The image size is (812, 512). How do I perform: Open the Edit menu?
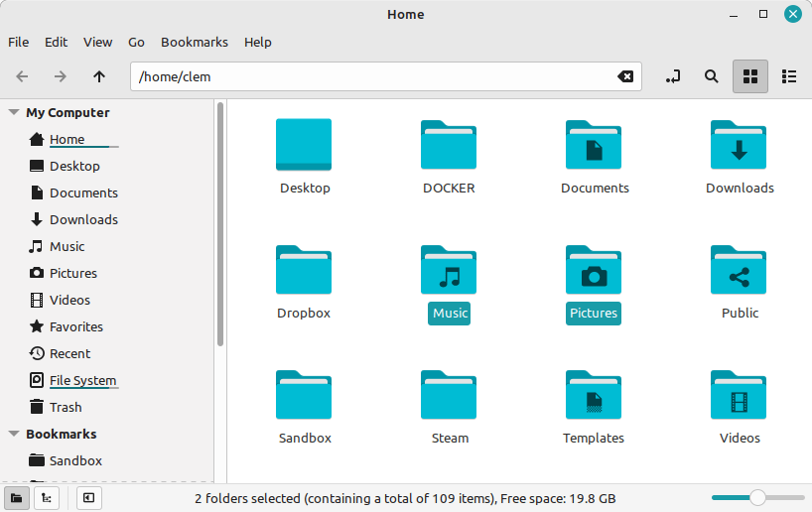point(56,42)
